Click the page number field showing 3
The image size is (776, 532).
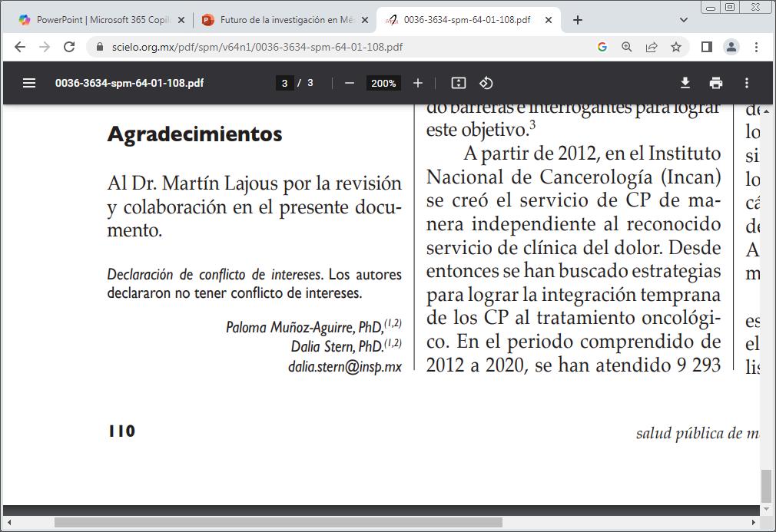[284, 83]
